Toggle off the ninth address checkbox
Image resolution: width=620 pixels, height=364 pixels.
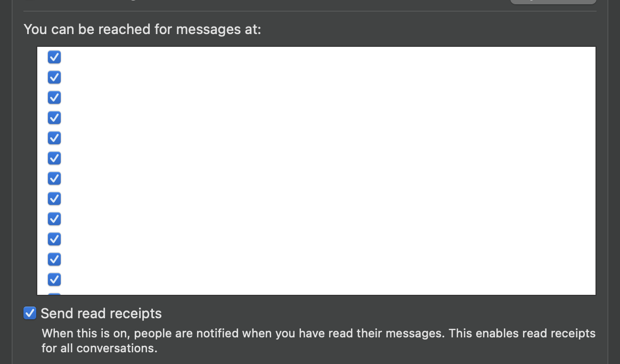click(54, 219)
